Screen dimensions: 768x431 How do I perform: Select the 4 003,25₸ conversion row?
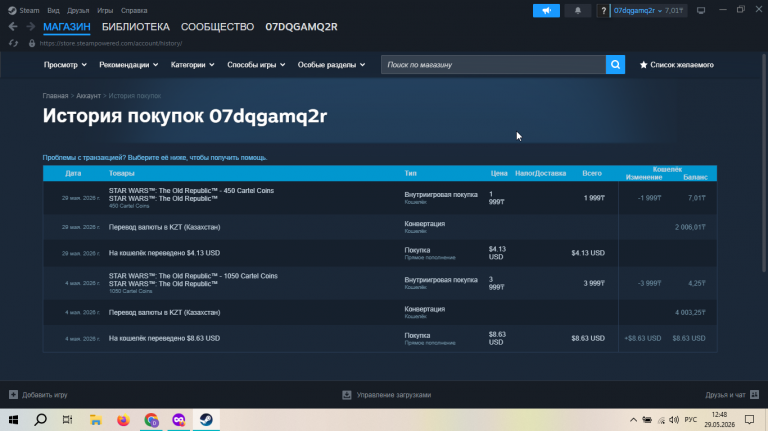pyautogui.click(x=380, y=312)
